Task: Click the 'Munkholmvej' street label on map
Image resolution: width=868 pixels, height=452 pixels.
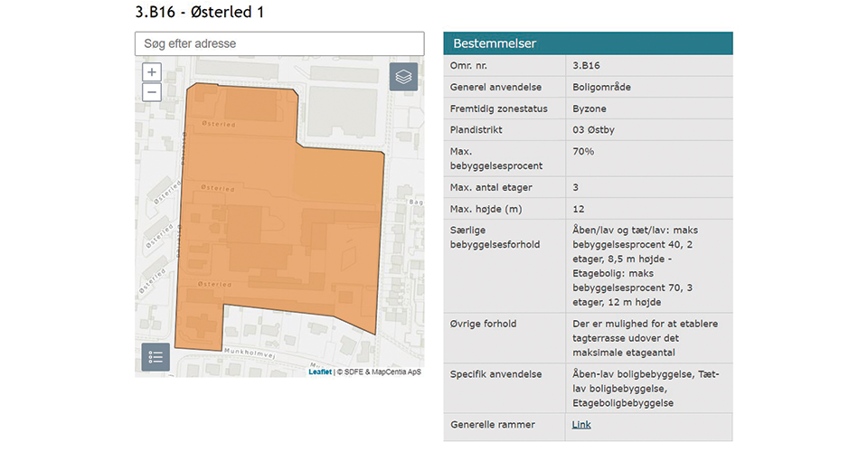Action: pos(250,353)
